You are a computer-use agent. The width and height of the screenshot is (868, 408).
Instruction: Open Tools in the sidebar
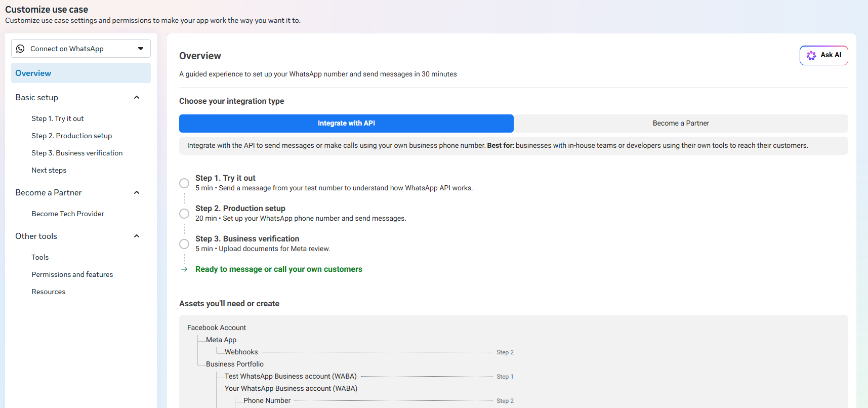40,257
